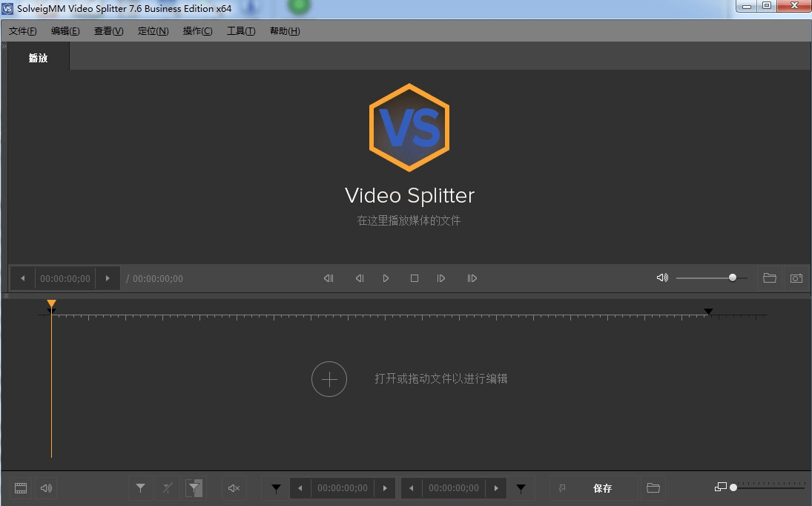Screen dimensions: 812x506
Task: Open output folder icon next to 保存
Action: pyautogui.click(x=653, y=488)
